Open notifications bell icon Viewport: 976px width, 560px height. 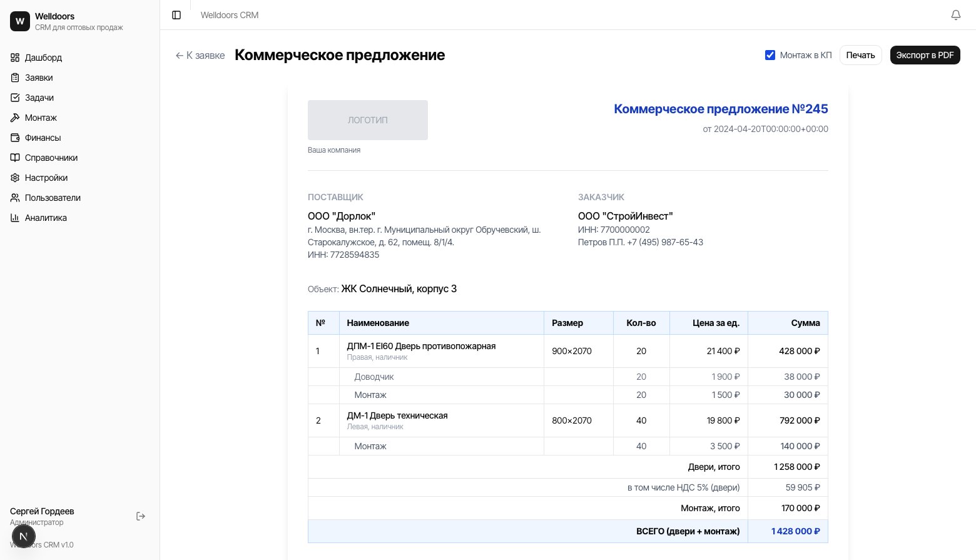point(956,15)
